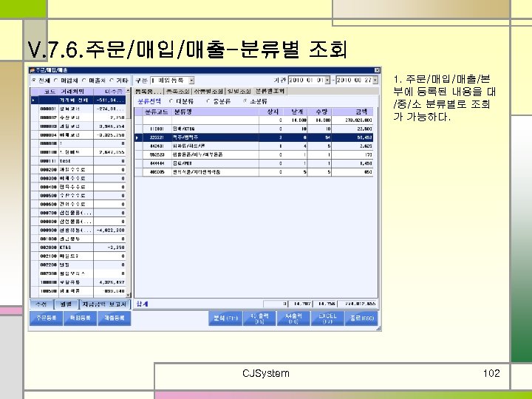The height and width of the screenshot is (399, 532).
Task: Choose 대분류 classification radio
Action: tap(171, 101)
